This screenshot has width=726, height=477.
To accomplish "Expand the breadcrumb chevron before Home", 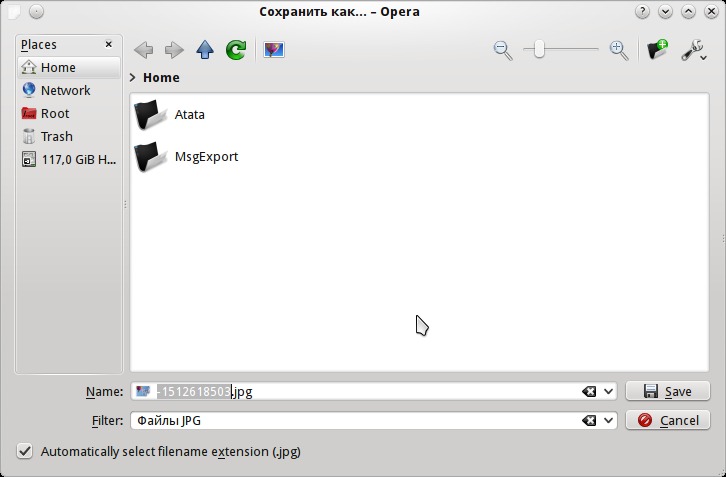I will (x=133, y=77).
